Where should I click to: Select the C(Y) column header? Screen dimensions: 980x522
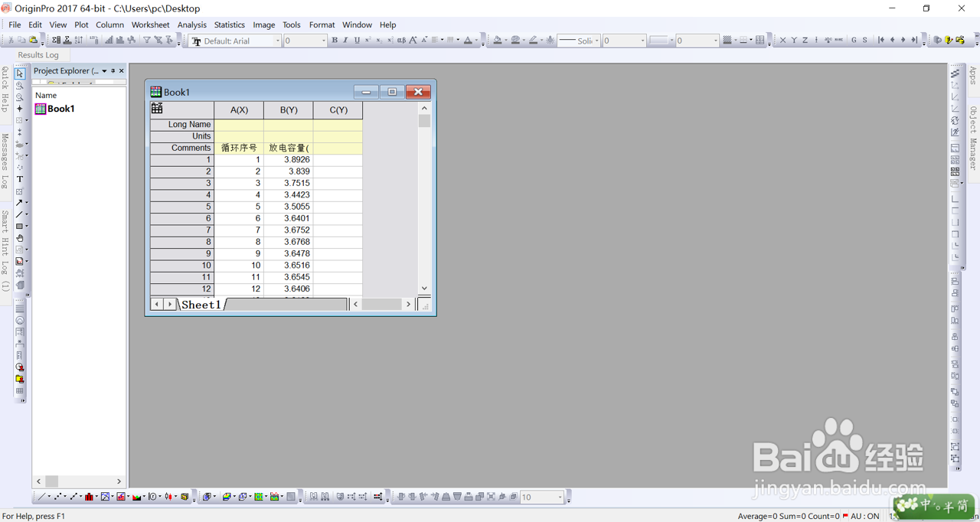pos(338,109)
